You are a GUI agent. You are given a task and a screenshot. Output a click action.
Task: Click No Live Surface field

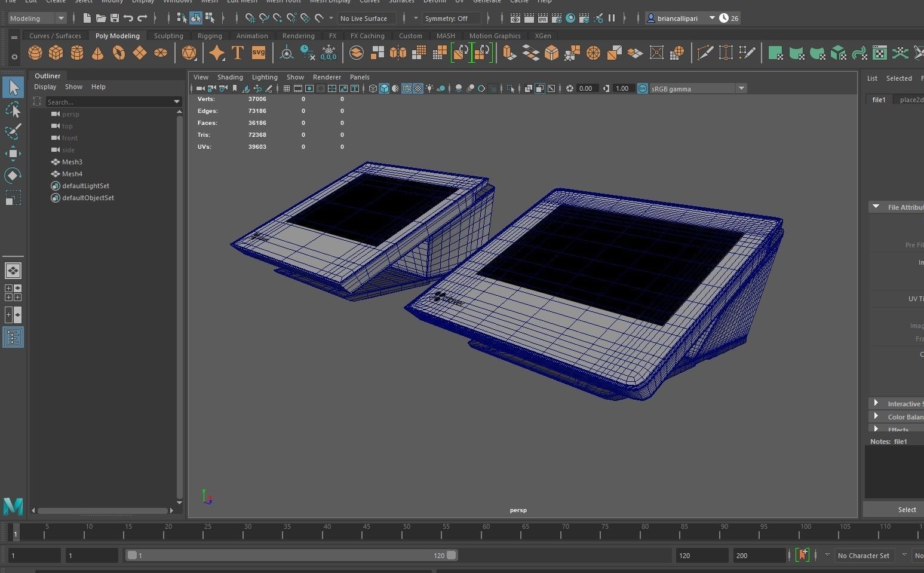(x=366, y=19)
